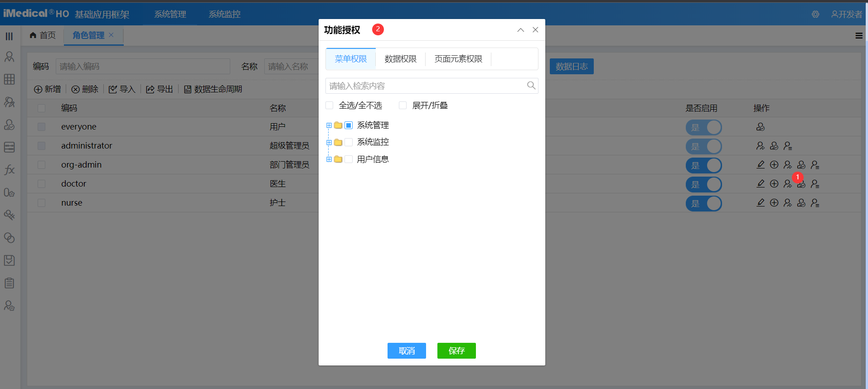Open the user-gear icon at bottom of sidebar

[x=9, y=306]
